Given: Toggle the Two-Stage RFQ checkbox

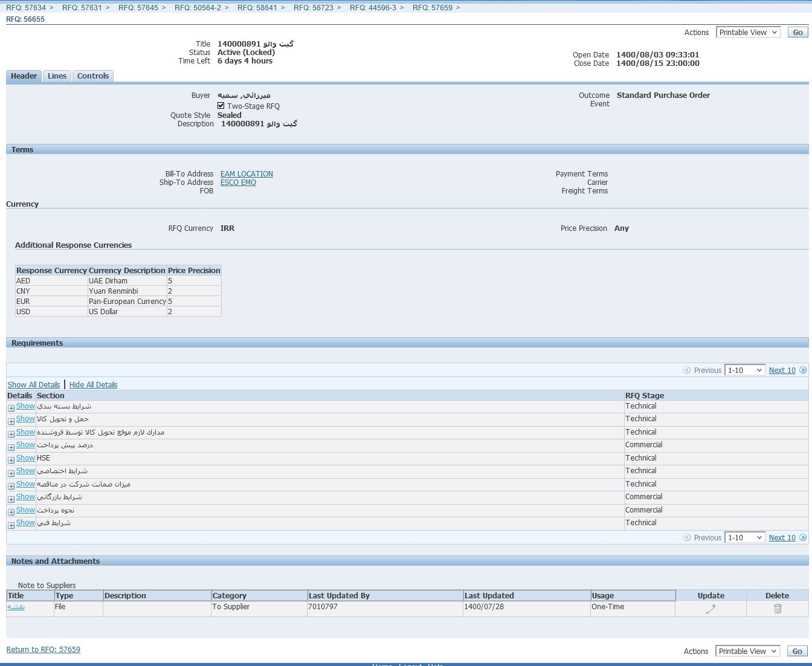Looking at the screenshot, I should [x=221, y=105].
